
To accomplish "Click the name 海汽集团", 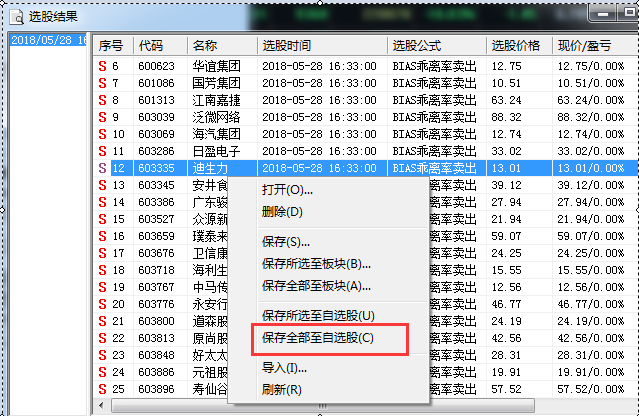I will (216, 134).
